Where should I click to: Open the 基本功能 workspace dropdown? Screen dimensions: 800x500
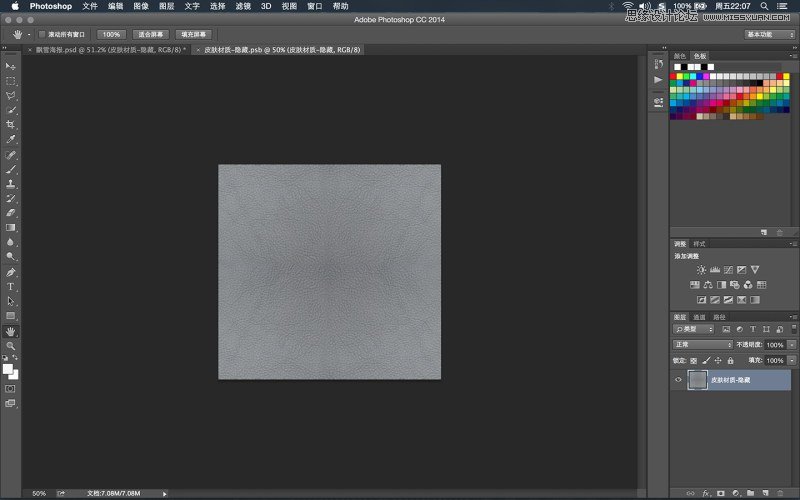(769, 34)
